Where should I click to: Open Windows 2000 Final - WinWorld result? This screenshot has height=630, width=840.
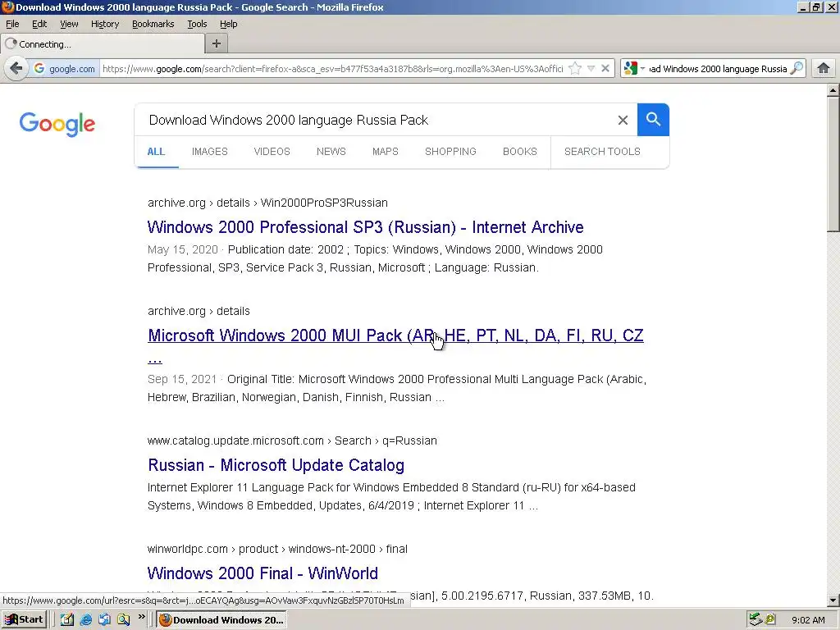click(x=262, y=573)
